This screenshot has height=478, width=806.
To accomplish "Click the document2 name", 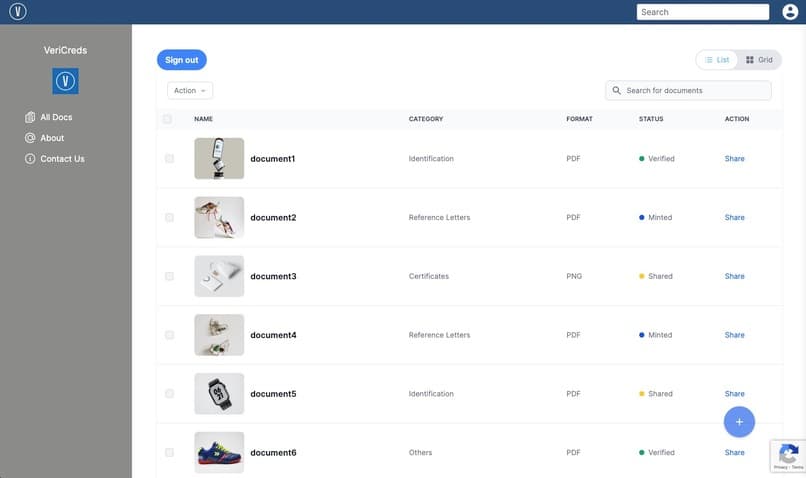I will click(273, 217).
